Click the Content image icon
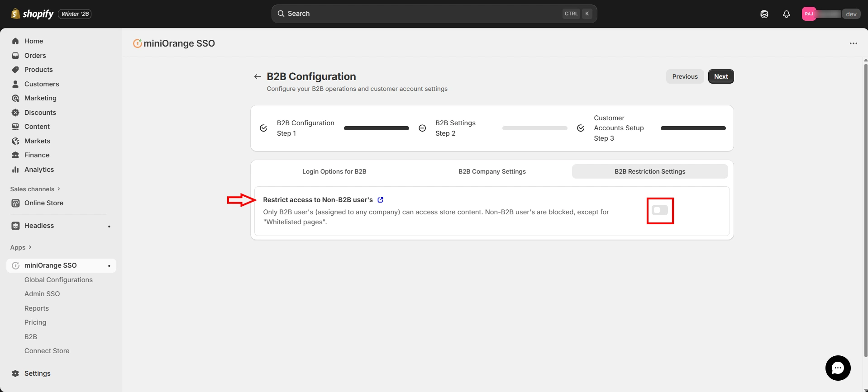The height and width of the screenshot is (392, 868). click(15, 127)
